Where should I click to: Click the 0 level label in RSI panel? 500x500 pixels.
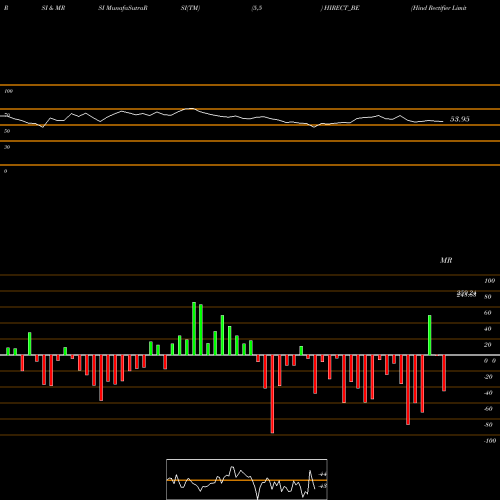(x=5, y=171)
